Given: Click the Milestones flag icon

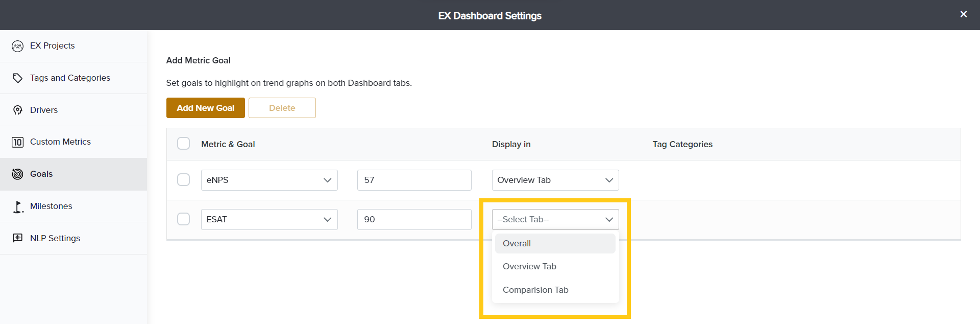Looking at the screenshot, I should [17, 206].
